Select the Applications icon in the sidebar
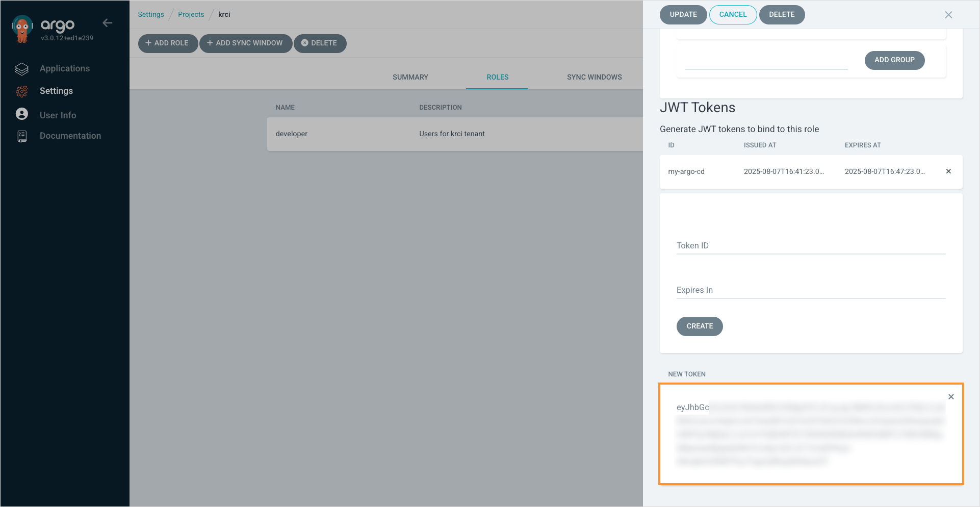The width and height of the screenshot is (980, 507). pyautogui.click(x=21, y=68)
